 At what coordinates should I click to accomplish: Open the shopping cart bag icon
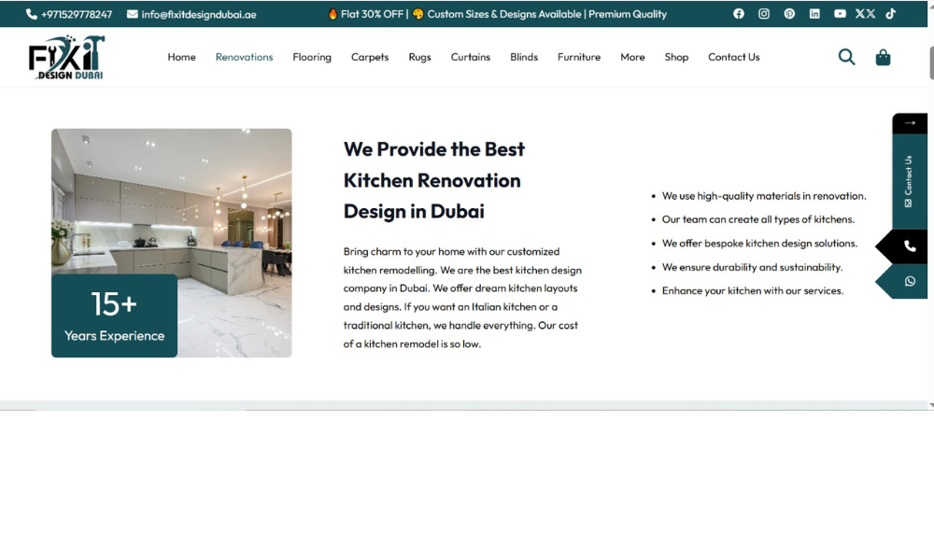click(x=883, y=57)
